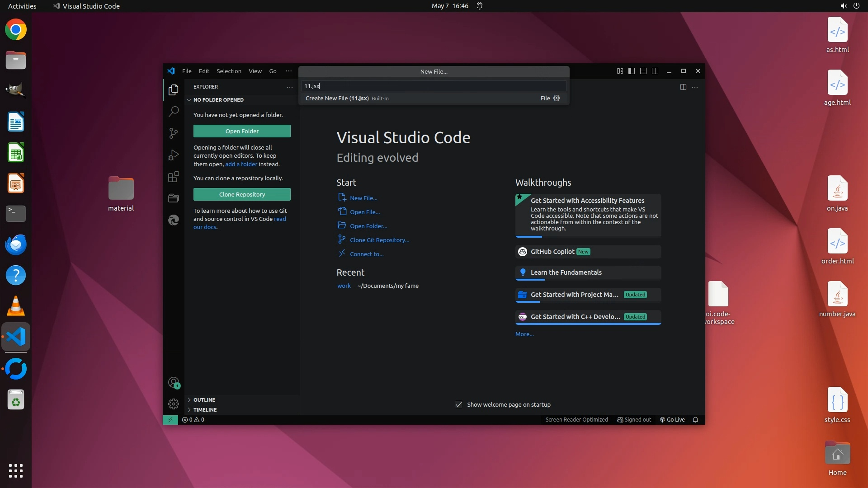Click the green Open Folder button
This screenshot has width=868, height=488.
click(242, 131)
